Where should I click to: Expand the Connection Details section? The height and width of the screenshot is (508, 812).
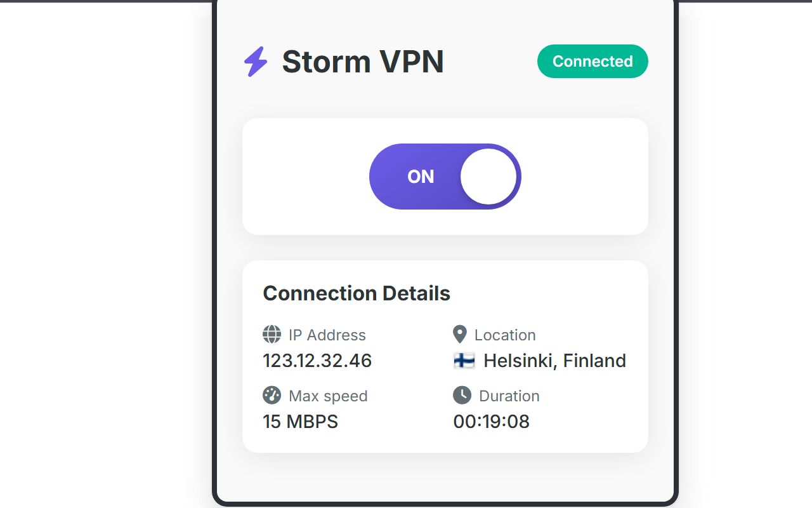click(x=357, y=293)
